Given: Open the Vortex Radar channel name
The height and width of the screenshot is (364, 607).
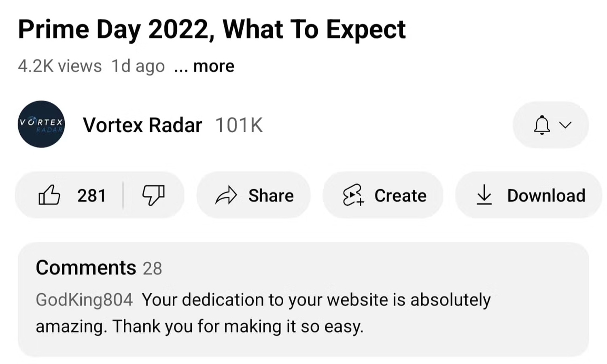Looking at the screenshot, I should click(142, 125).
